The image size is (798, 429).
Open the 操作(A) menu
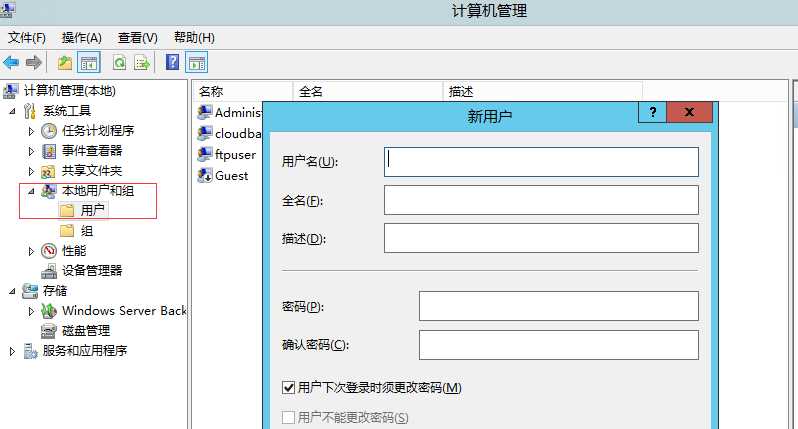click(81, 38)
